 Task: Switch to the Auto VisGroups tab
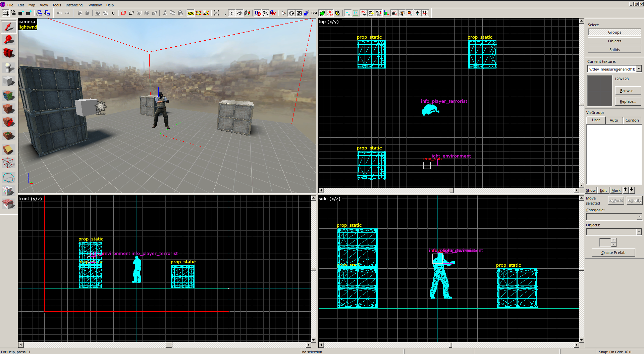point(614,120)
